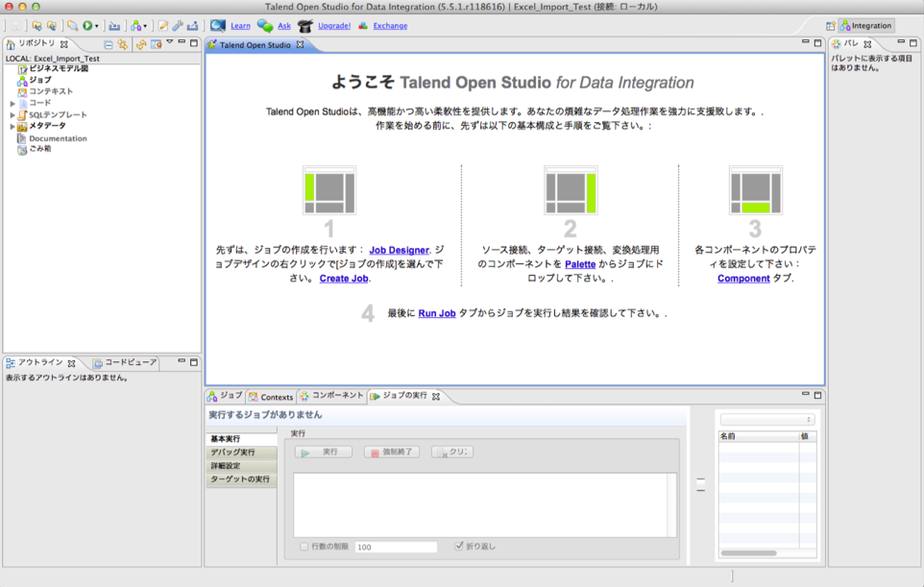Select ジョブ node in repository tree

(x=40, y=80)
